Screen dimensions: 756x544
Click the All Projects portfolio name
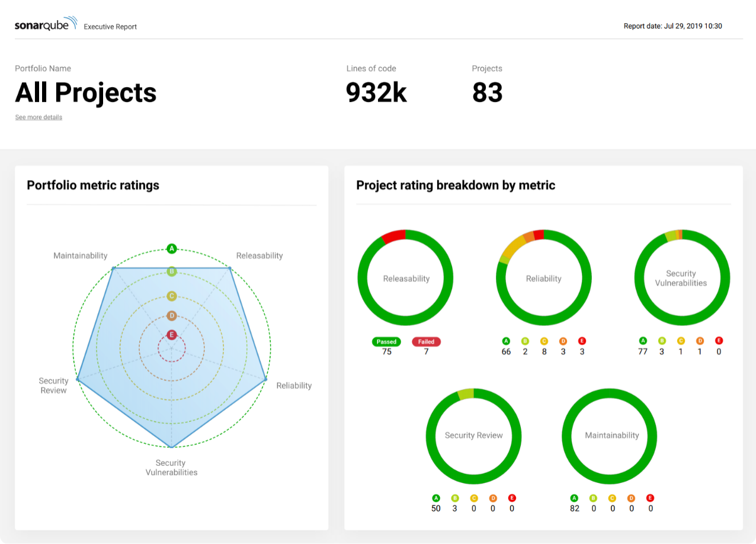(x=85, y=92)
